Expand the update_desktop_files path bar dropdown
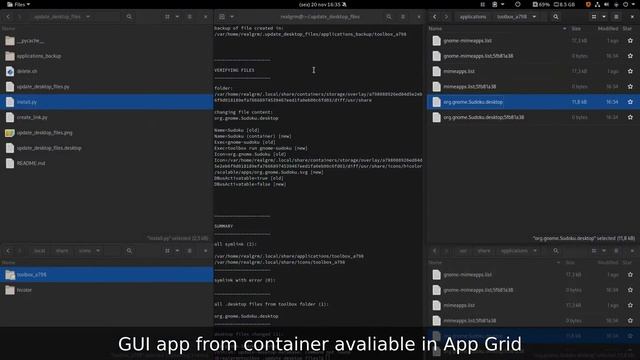This screenshot has height=360, width=640. point(88,17)
